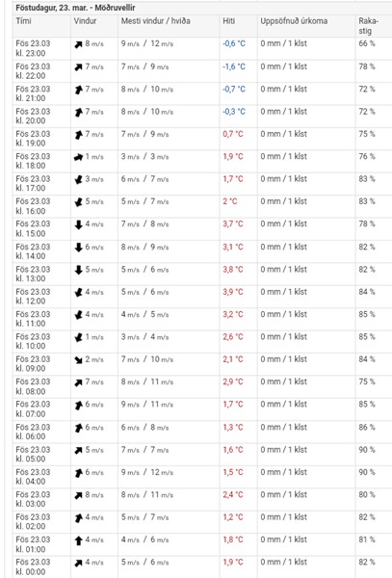Image resolution: width=392 pixels, height=578 pixels.
Task: Click the Mesti vindur / hviða header
Action: click(156, 21)
